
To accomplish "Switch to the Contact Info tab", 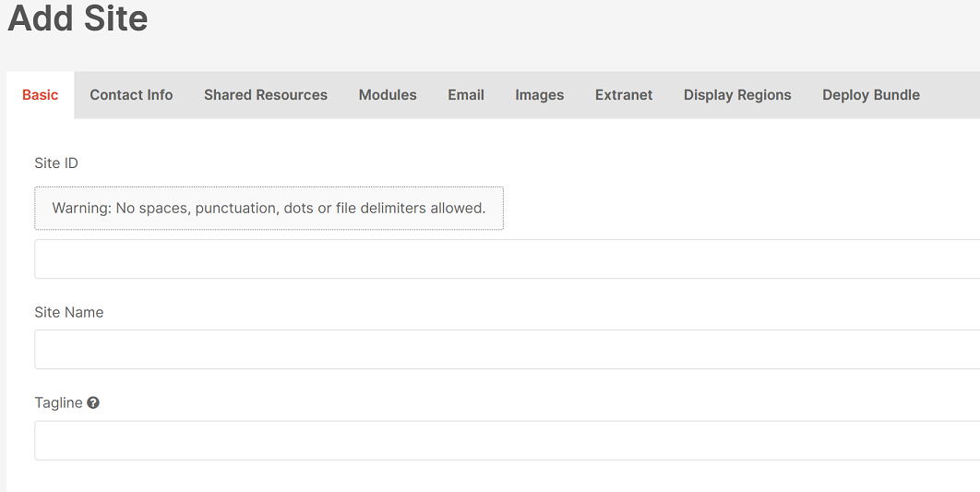I will pyautogui.click(x=131, y=95).
